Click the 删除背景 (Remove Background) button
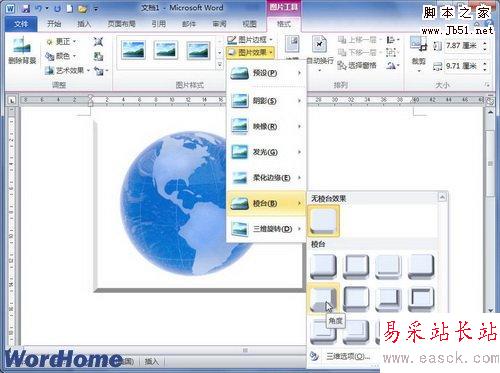 pos(22,50)
